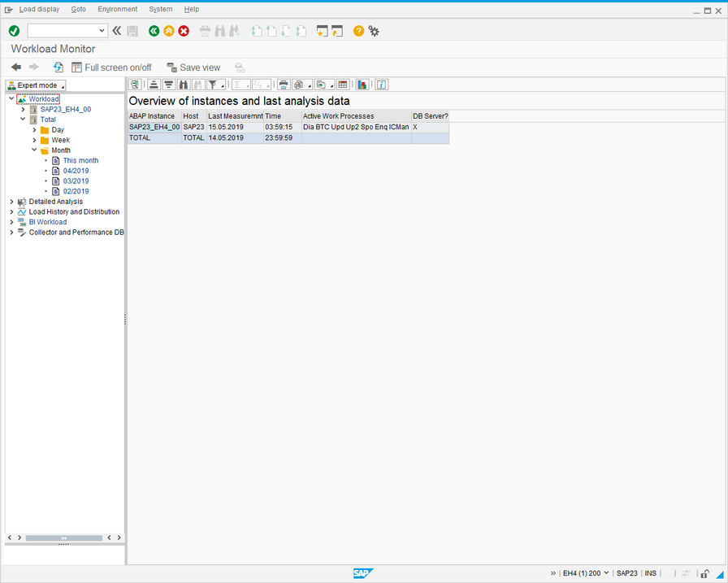728x583 pixels.
Task: Toggle Full screen on/off
Action: [111, 67]
